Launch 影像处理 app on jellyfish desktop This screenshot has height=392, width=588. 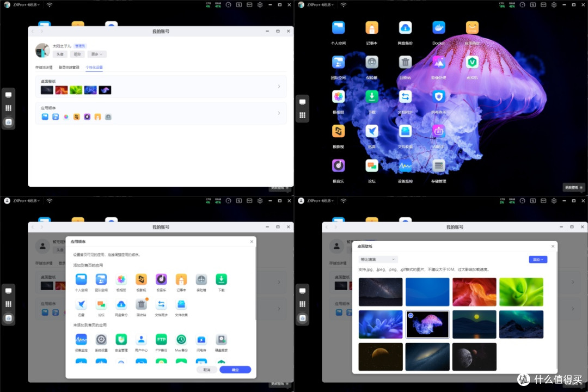pos(438,62)
